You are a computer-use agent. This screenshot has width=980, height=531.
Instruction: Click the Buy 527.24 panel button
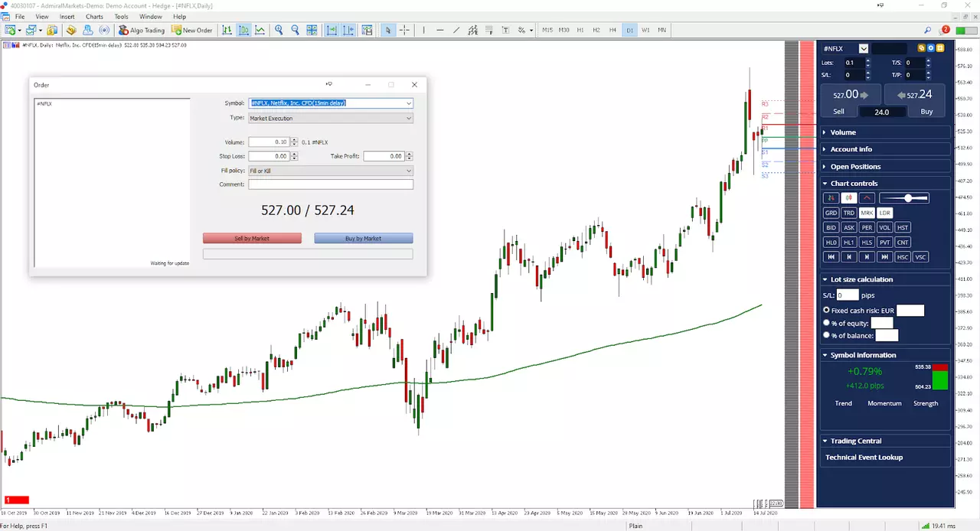pos(916,101)
